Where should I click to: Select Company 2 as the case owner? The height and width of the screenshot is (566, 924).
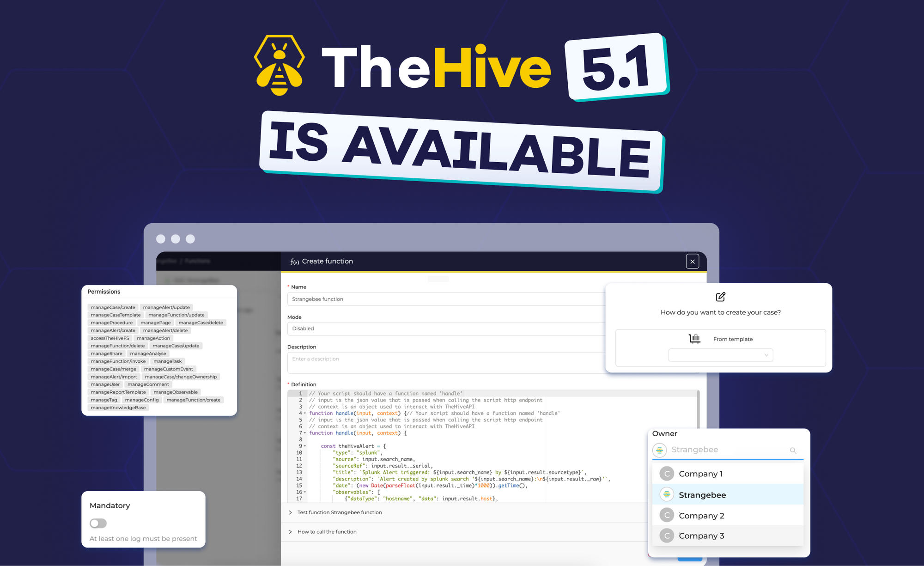(x=702, y=515)
